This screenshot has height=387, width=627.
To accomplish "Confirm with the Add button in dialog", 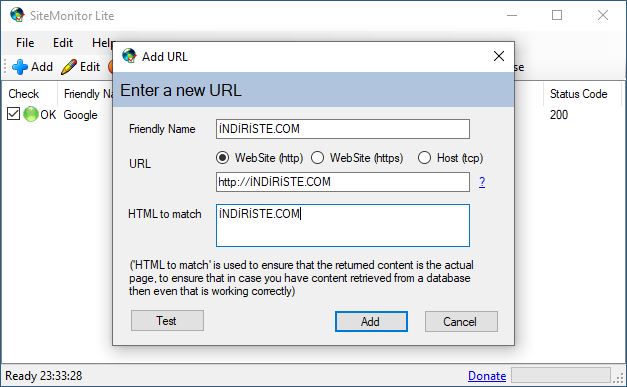I will pos(371,321).
